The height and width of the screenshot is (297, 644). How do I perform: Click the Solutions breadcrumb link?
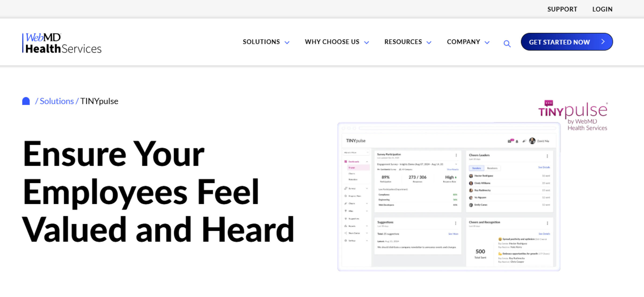pyautogui.click(x=57, y=101)
